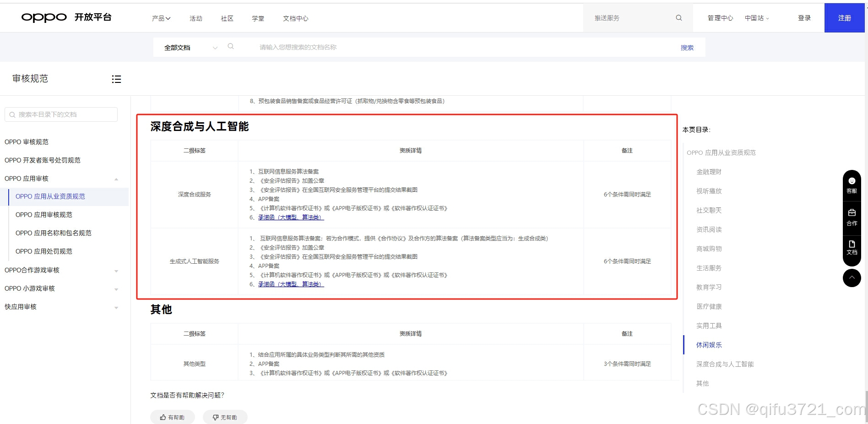The width and height of the screenshot is (868, 424).
Task: Jump to 实用工具 section
Action: point(709,326)
